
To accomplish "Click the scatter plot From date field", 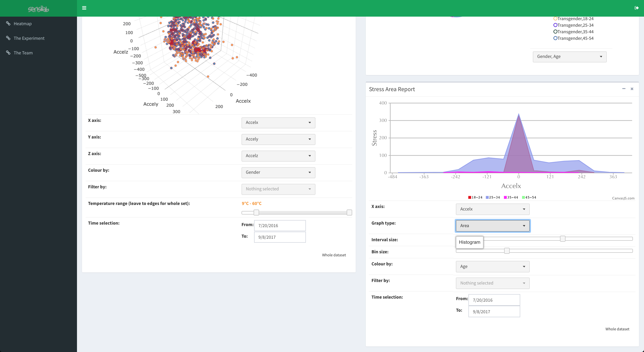I will (x=280, y=226).
